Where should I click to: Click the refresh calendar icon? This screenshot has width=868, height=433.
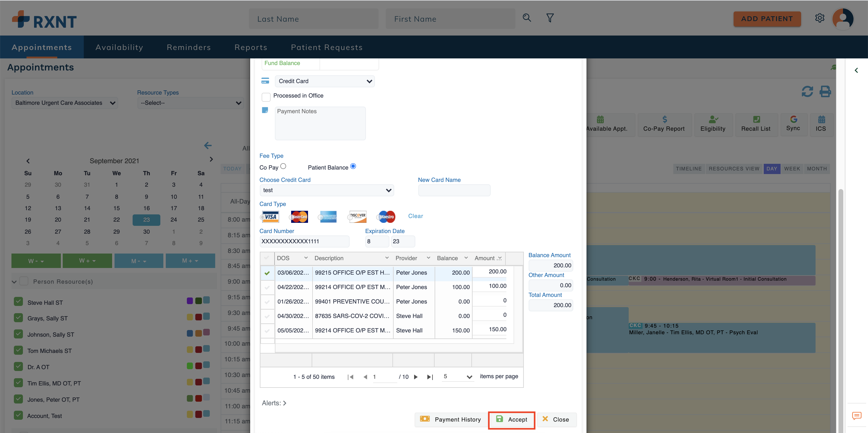pos(807,91)
